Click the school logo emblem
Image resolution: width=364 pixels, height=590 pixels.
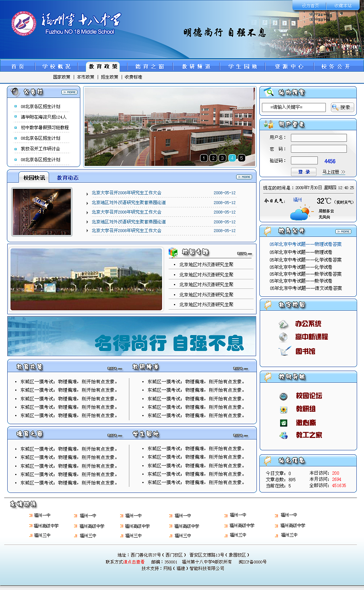(24, 24)
